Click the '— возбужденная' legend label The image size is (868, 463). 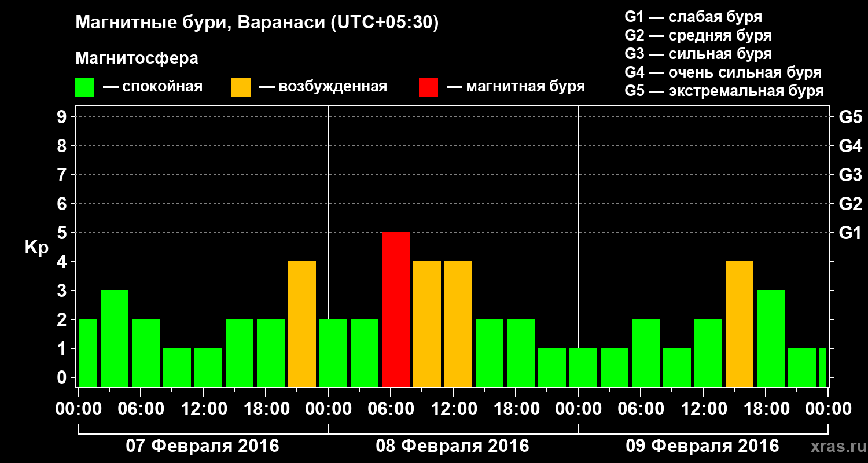coord(323,87)
